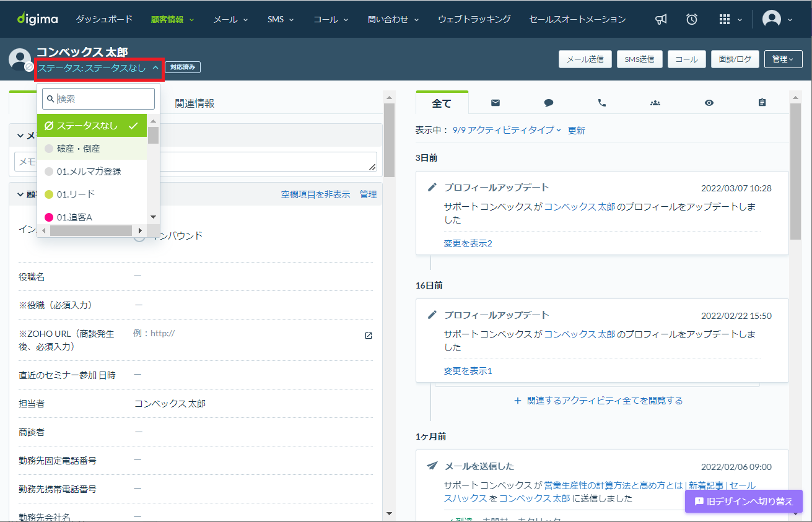This screenshot has width=812, height=522.
Task: Filter activities by the phone call icon
Action: (602, 103)
